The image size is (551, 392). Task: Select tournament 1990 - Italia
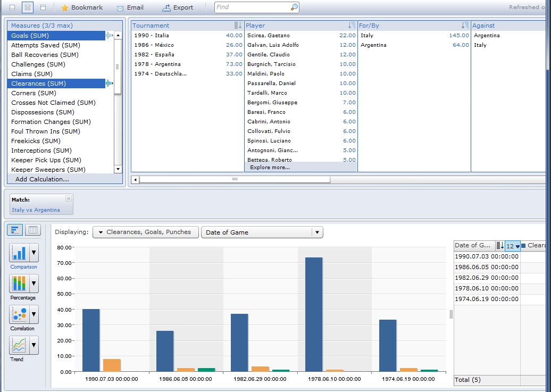(x=188, y=36)
